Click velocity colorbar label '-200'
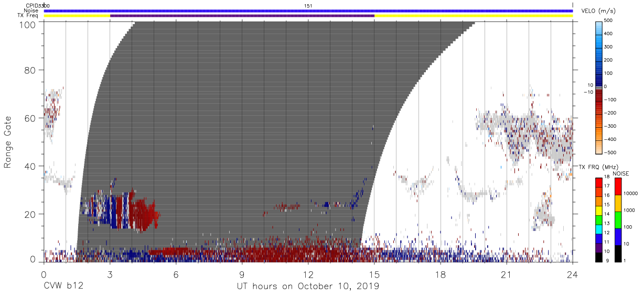Image resolution: width=644 pixels, height=297 pixels. [x=610, y=113]
